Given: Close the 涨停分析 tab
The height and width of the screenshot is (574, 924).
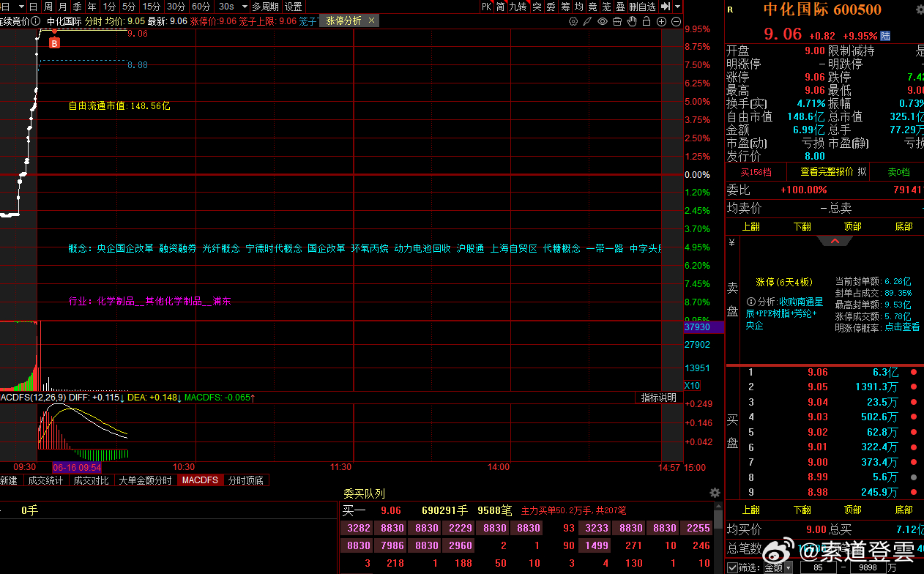Looking at the screenshot, I should point(372,20).
